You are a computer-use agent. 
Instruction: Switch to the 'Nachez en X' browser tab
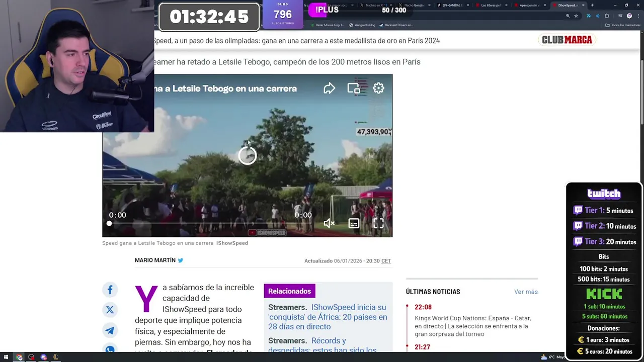click(375, 5)
